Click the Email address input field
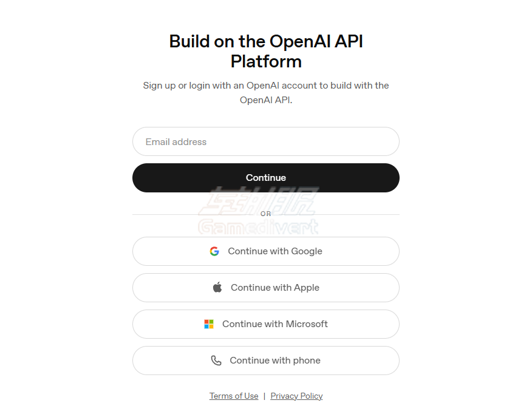This screenshot has width=518, height=420. (266, 141)
